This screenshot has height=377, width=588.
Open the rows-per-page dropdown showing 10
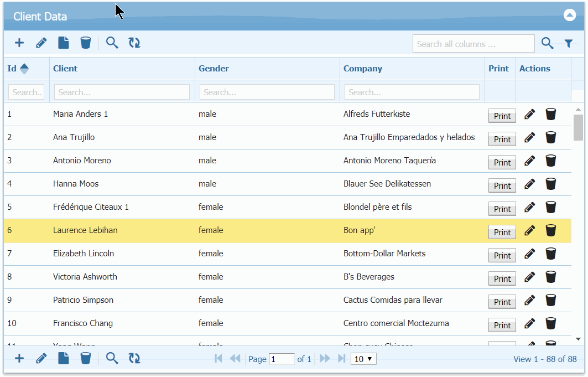(x=364, y=359)
